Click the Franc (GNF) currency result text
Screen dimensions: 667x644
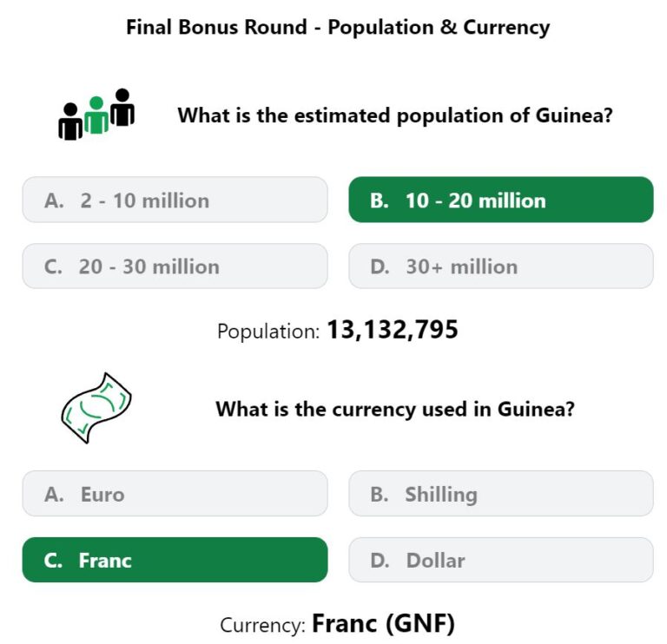[x=383, y=623]
